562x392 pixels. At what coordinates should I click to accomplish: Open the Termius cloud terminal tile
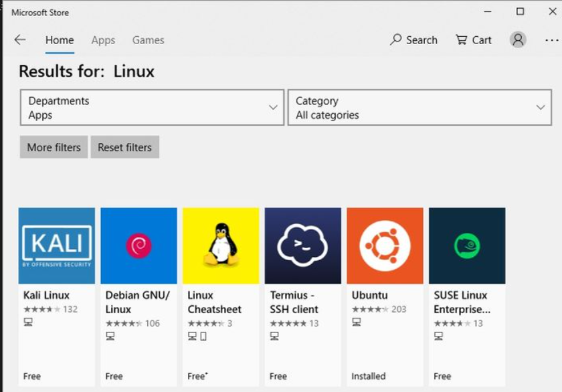click(303, 246)
